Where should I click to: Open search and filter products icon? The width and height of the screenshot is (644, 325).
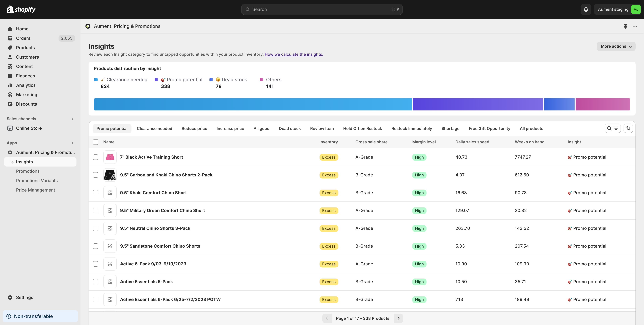(612, 128)
